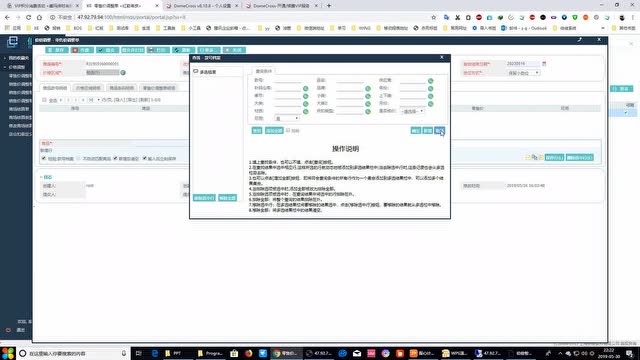
Task: Switch to DomeCross 个人设置 browser tab
Action: (202, 6)
